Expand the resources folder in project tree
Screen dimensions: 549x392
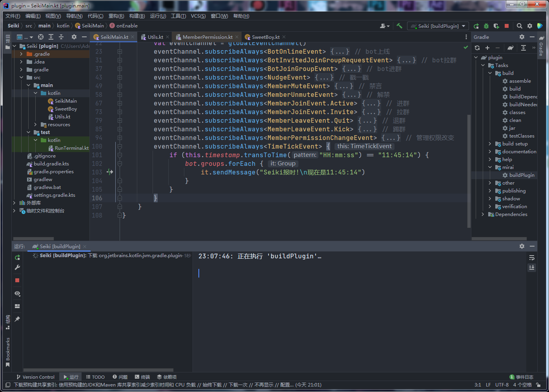pos(36,125)
